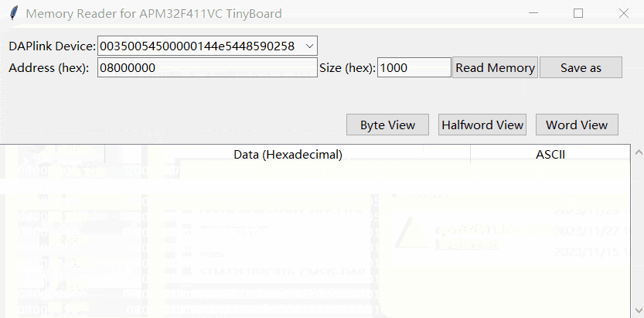Click the ASCII column header

[x=550, y=155]
